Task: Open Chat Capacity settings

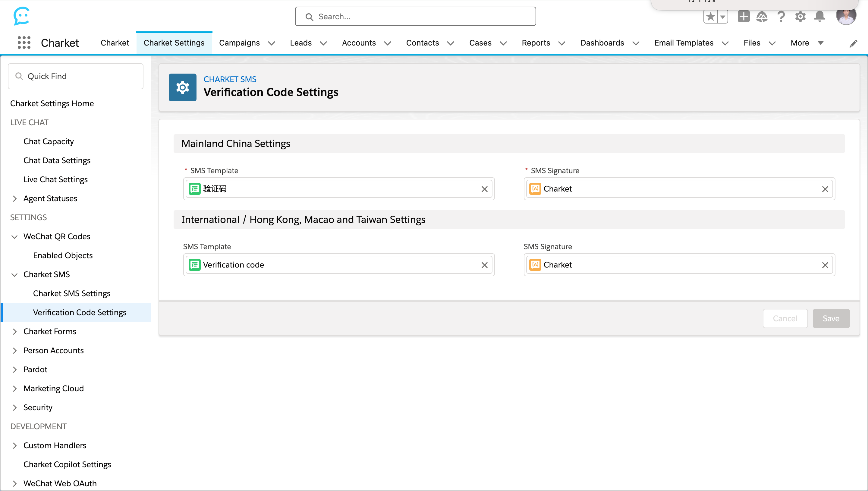Action: point(49,142)
